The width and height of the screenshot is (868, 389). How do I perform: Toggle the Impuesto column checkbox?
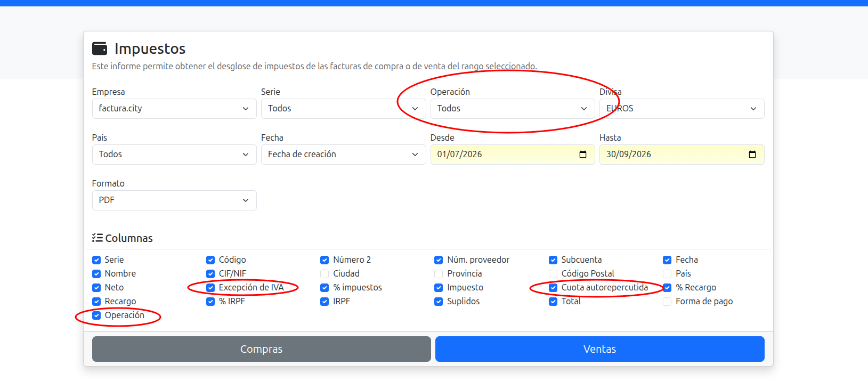click(x=439, y=288)
